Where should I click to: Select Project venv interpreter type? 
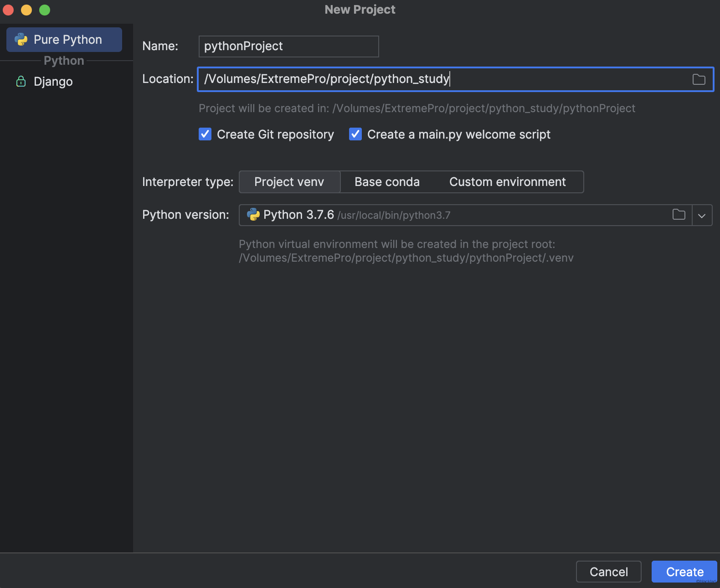tap(289, 182)
